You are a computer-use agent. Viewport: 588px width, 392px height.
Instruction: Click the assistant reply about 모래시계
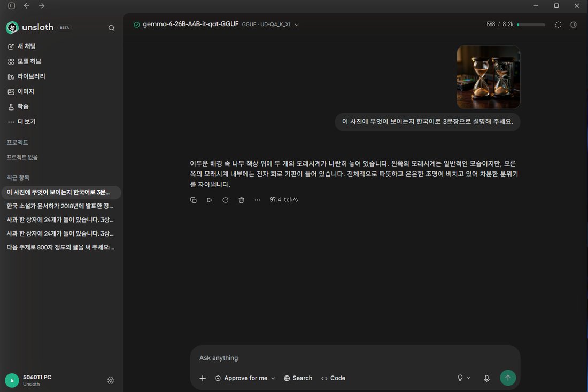tap(354, 174)
